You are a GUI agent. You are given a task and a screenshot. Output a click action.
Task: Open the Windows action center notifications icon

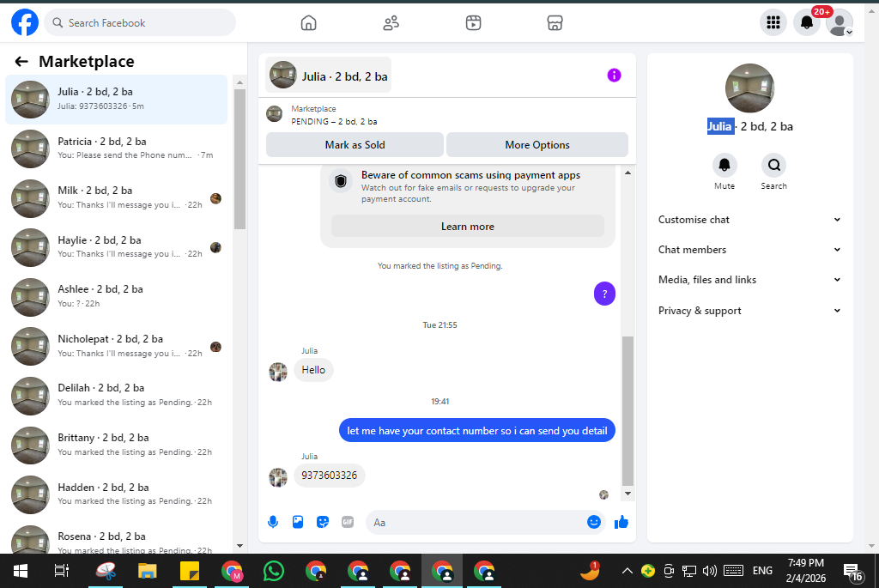click(854, 572)
